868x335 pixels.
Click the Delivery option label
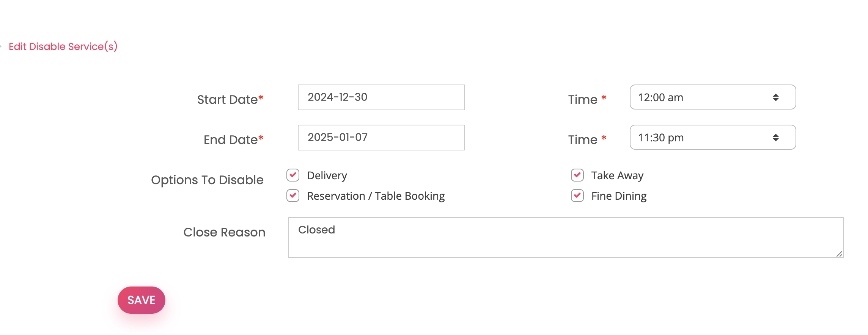click(327, 175)
